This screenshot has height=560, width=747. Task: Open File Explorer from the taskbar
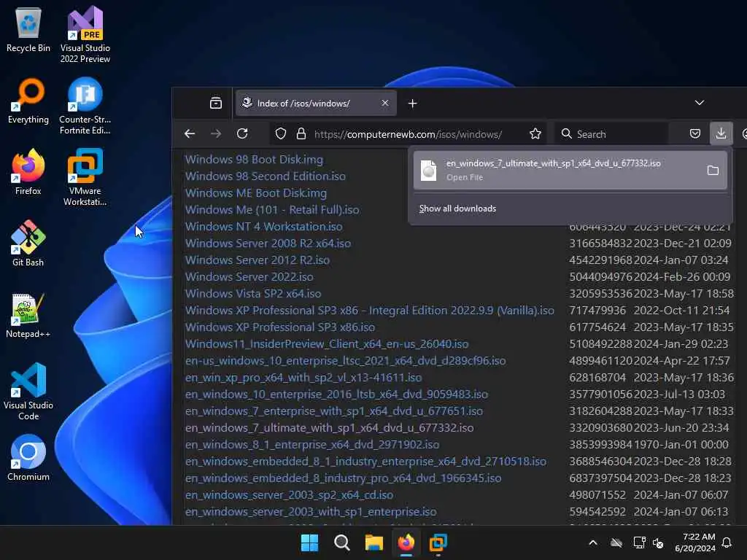(374, 542)
